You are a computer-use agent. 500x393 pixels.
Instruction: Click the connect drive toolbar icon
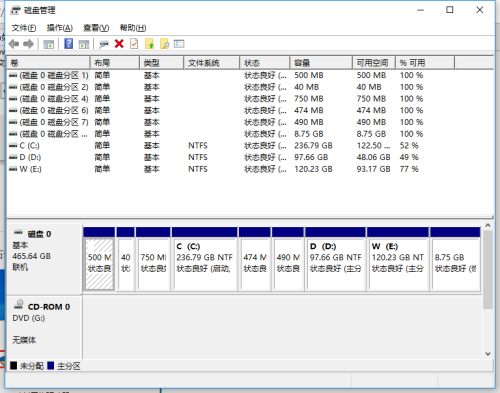pos(104,44)
